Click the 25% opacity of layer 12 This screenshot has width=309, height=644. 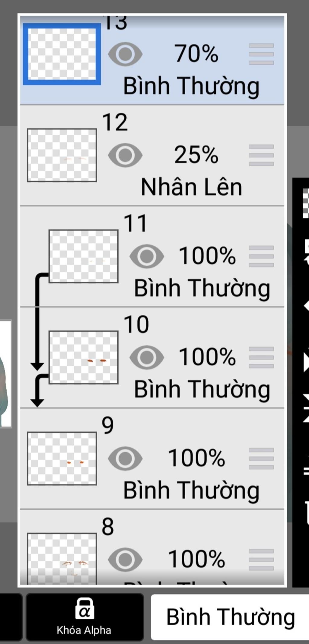(x=196, y=155)
